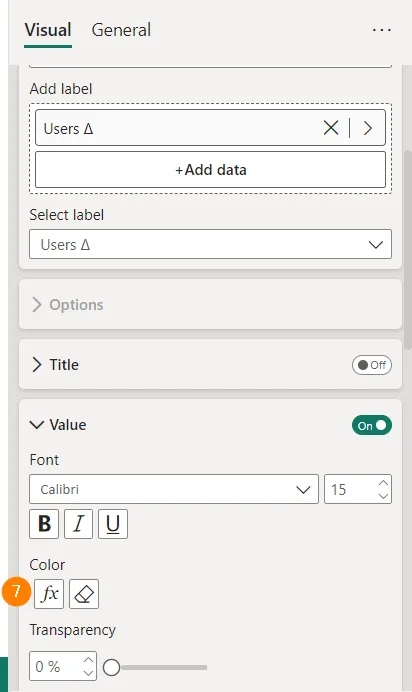Toggle Bold font style
412x692 pixels.
pos(44,524)
